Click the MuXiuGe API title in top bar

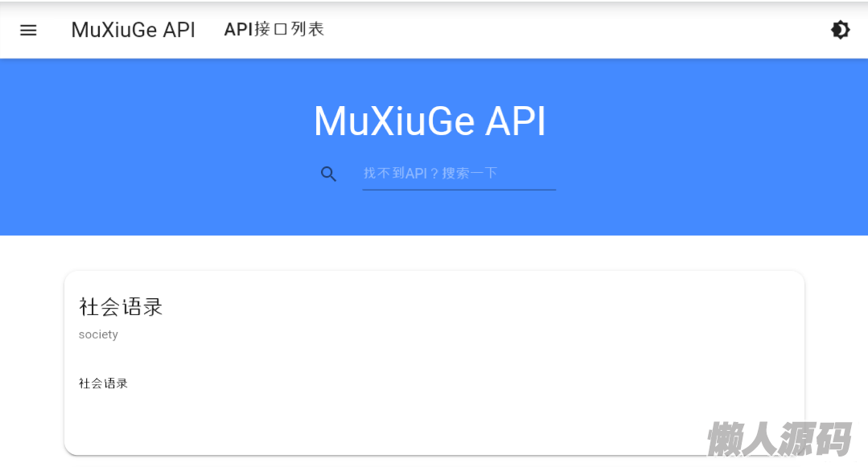click(x=133, y=30)
